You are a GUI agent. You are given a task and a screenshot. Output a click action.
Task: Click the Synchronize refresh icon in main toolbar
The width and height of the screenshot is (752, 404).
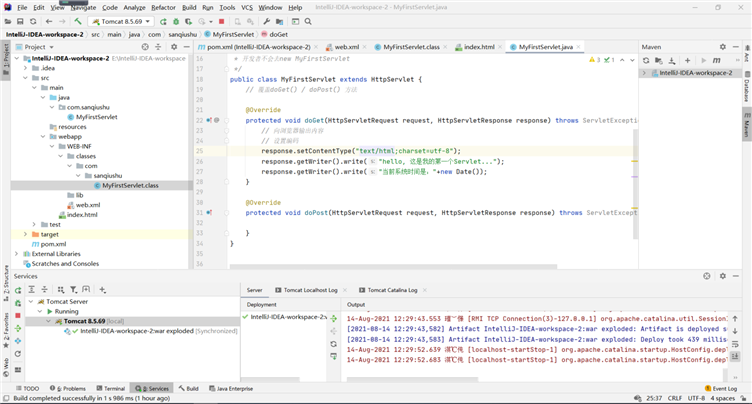click(x=33, y=22)
